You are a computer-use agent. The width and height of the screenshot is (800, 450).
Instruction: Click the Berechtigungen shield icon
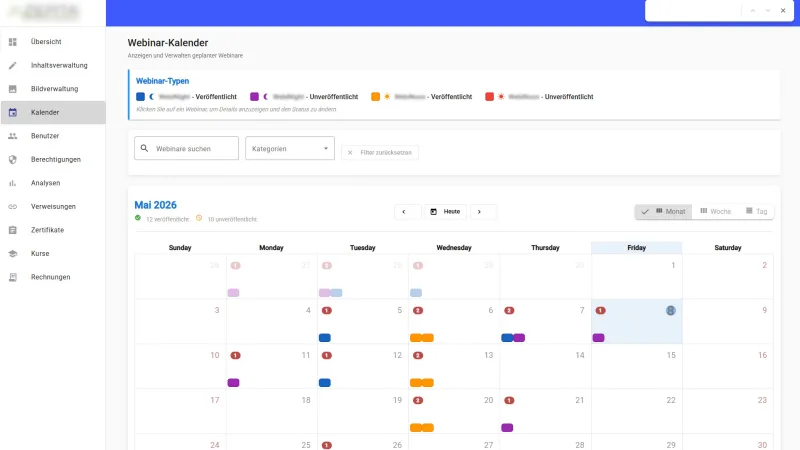pos(13,159)
